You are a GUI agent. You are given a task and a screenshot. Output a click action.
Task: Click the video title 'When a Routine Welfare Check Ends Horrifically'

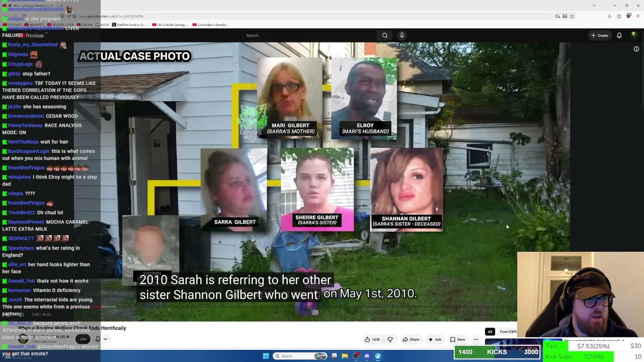coord(72,328)
